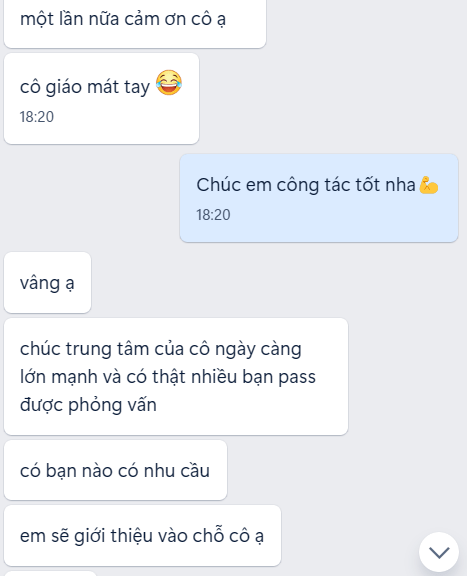
Task: Click the text 'lớn mạnh và có thật nhiều bạn'
Action: tap(146, 377)
